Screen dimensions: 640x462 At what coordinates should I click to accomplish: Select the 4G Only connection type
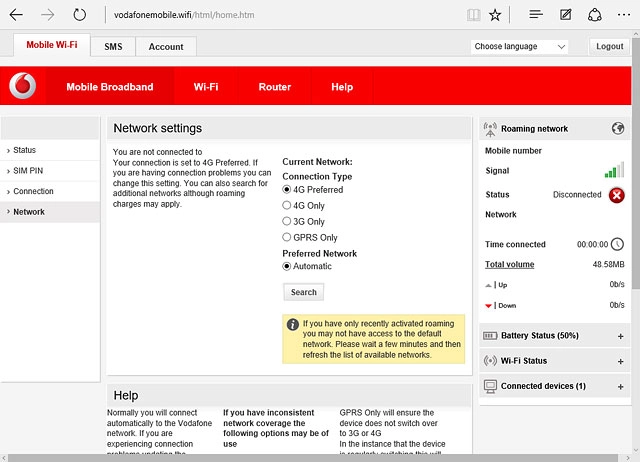coord(287,206)
